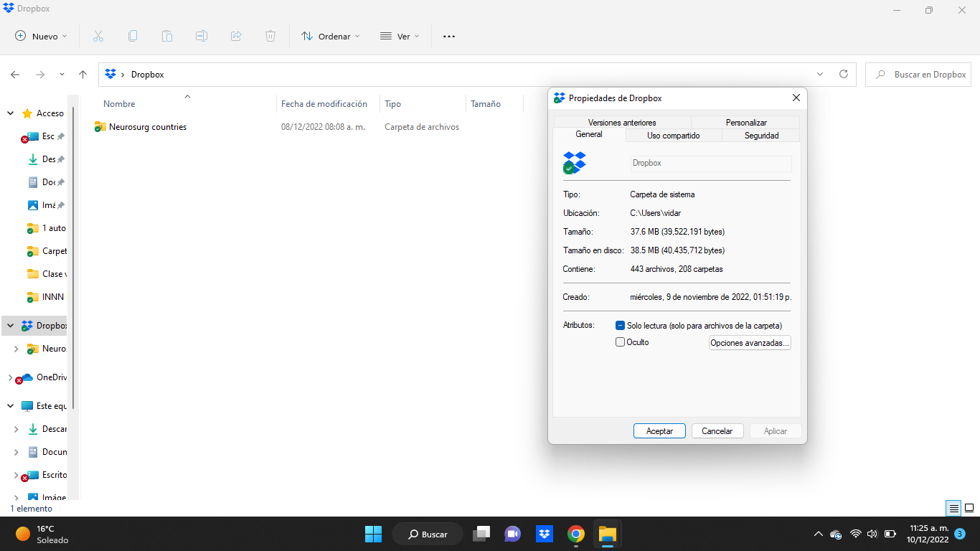Image resolution: width=980 pixels, height=551 pixels.
Task: Click the Buscar taskbar search box
Action: [428, 534]
